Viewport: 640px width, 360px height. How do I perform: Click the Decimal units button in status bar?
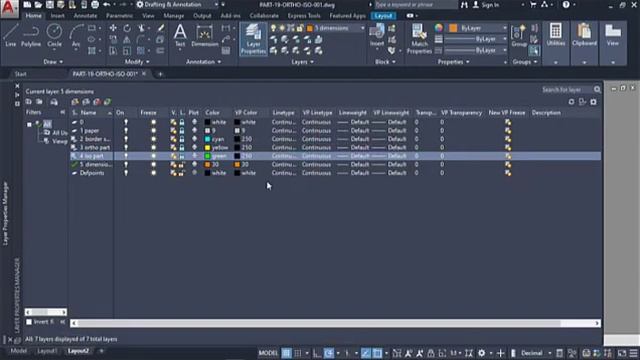click(x=532, y=353)
